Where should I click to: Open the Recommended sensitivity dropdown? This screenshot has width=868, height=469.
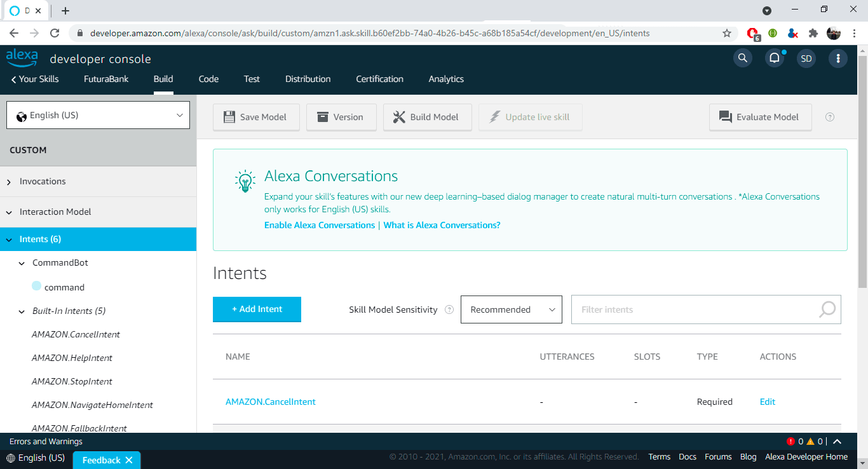[x=512, y=309]
